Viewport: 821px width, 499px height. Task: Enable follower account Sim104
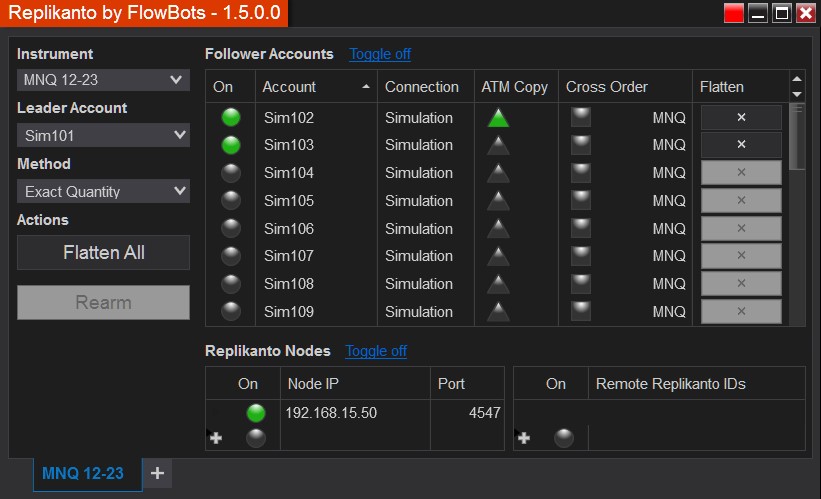(231, 172)
